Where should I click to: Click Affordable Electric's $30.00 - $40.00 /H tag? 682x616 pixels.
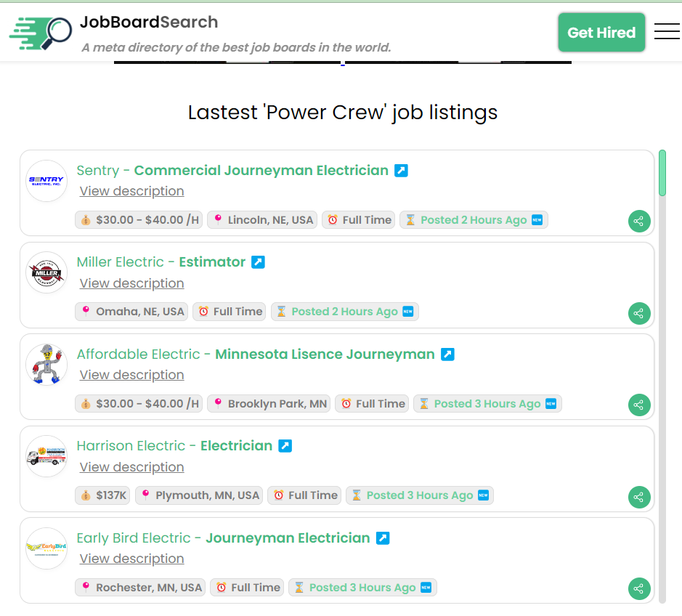139,404
